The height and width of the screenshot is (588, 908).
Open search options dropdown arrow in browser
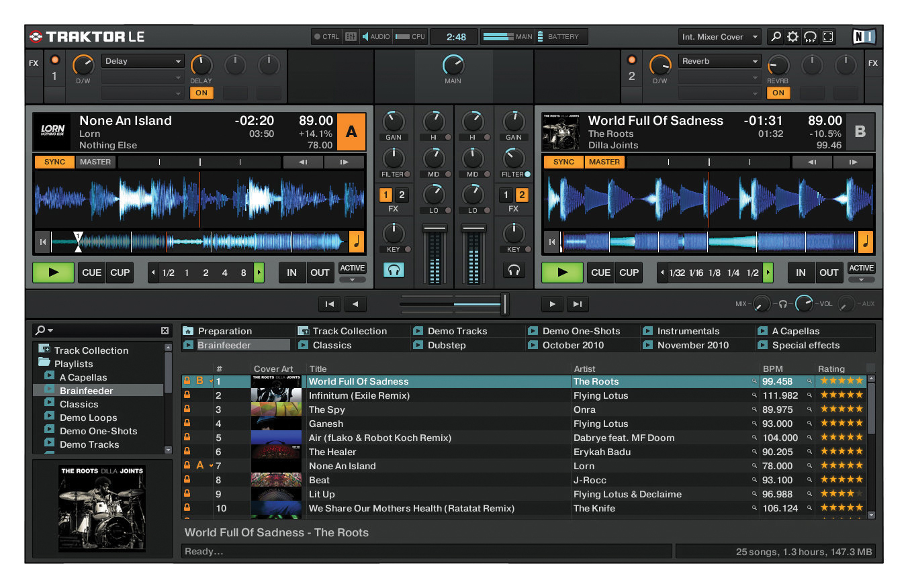pos(50,330)
